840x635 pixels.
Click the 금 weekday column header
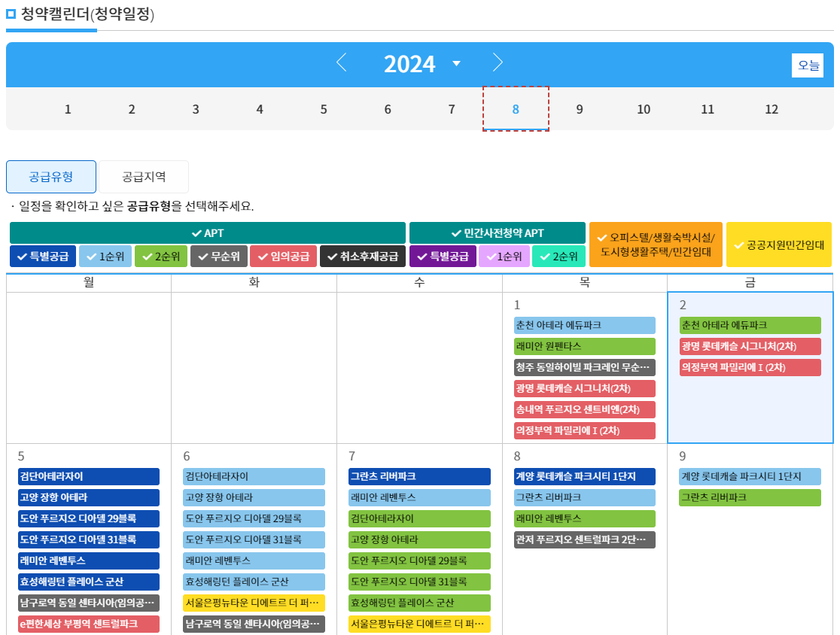(750, 283)
